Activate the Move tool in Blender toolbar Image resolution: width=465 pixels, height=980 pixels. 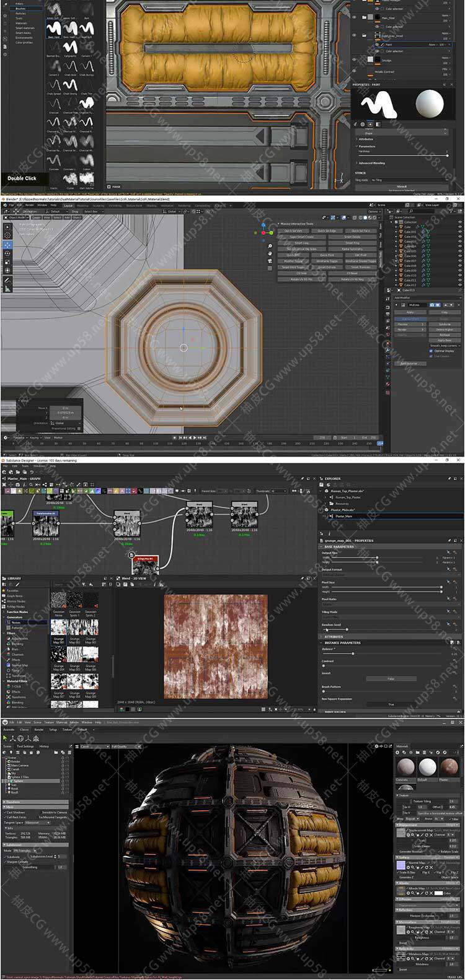[7, 245]
